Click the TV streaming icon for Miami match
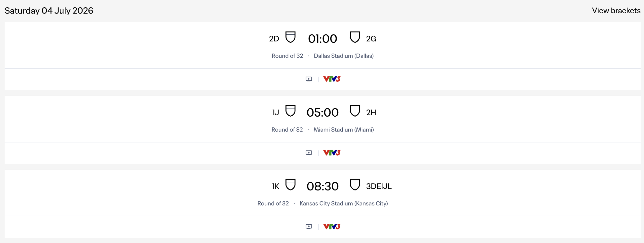Image resolution: width=644 pixels, height=243 pixels. point(309,153)
